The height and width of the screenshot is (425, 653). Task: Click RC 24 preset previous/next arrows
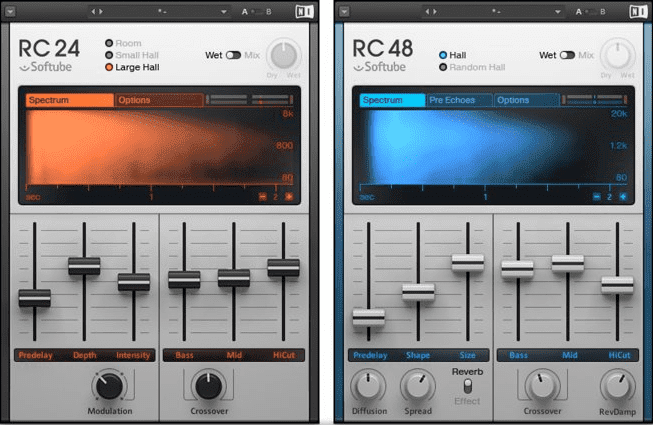click(97, 12)
